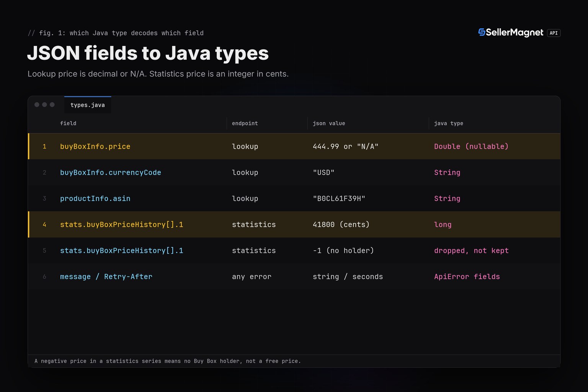Screen dimensions: 588x392
Task: Click the 'JSON fields to Java types' heading
Action: (148, 53)
